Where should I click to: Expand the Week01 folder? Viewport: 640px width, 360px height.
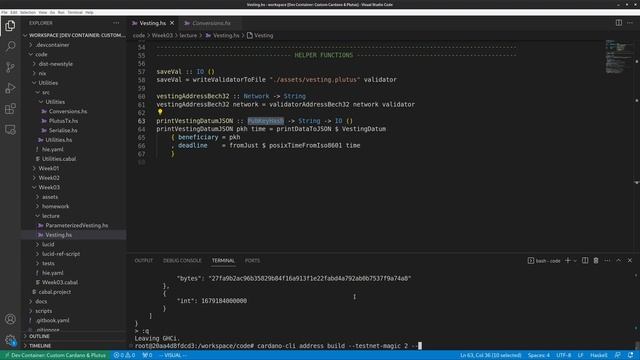point(49,168)
